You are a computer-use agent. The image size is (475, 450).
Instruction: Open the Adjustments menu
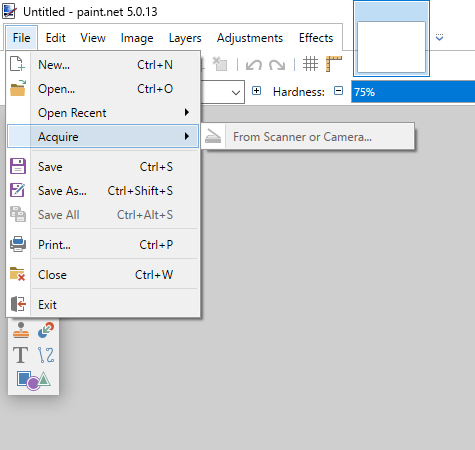(250, 38)
